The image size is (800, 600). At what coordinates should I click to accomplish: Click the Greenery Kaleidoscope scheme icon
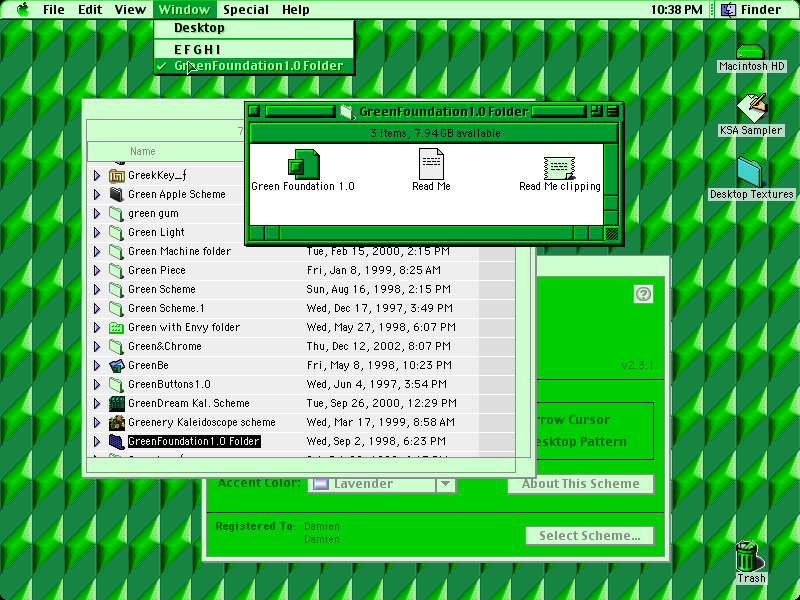pyautogui.click(x=117, y=422)
